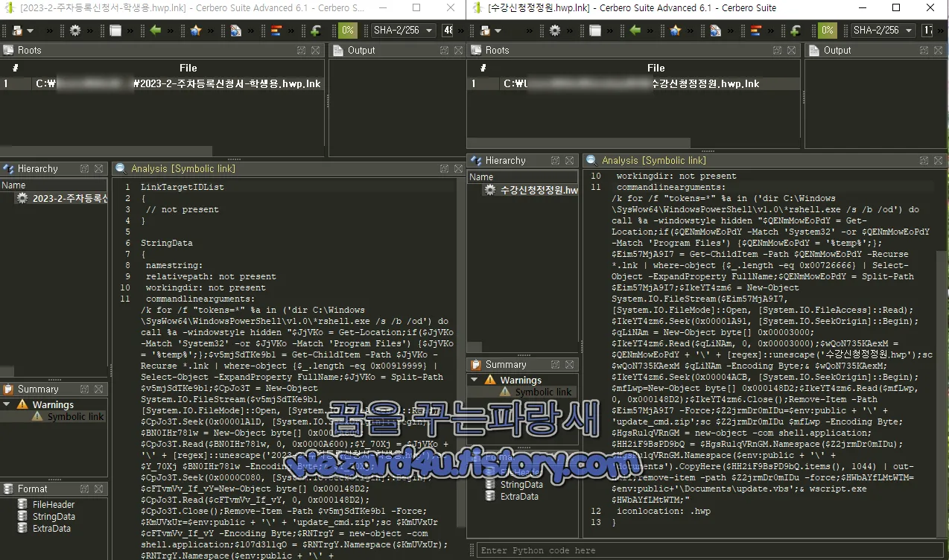Select FileHeader in left Format panel
This screenshot has width=949, height=560.
54,504
